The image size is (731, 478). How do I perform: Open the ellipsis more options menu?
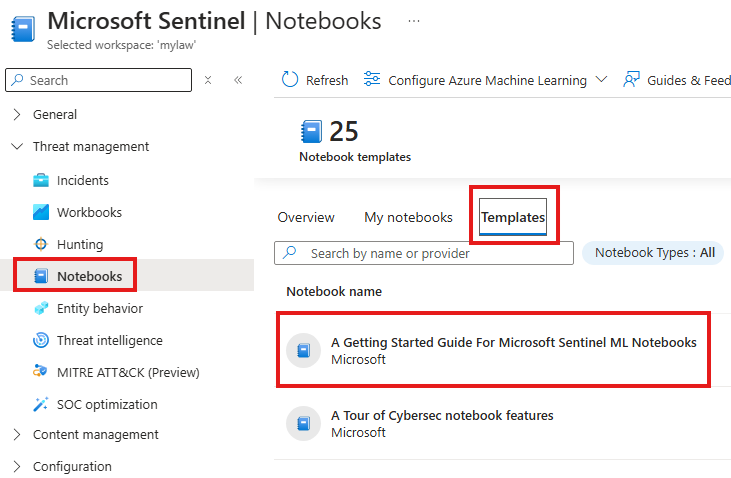tap(414, 21)
